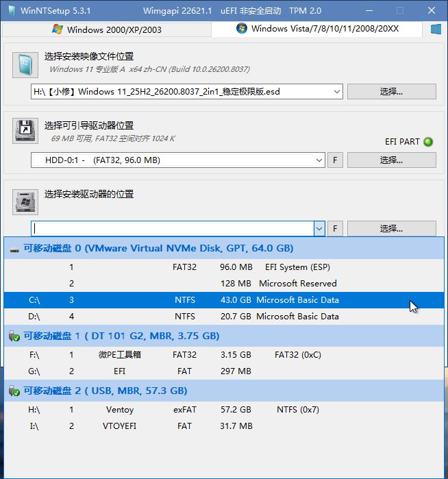
Task: Click 选择... button for image file
Action: pos(392,92)
